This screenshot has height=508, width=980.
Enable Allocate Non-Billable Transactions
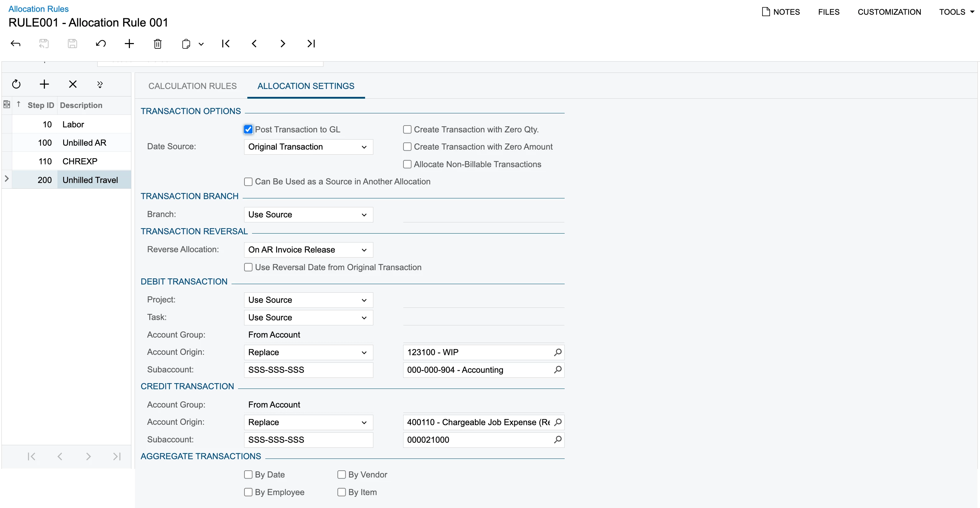pos(407,164)
